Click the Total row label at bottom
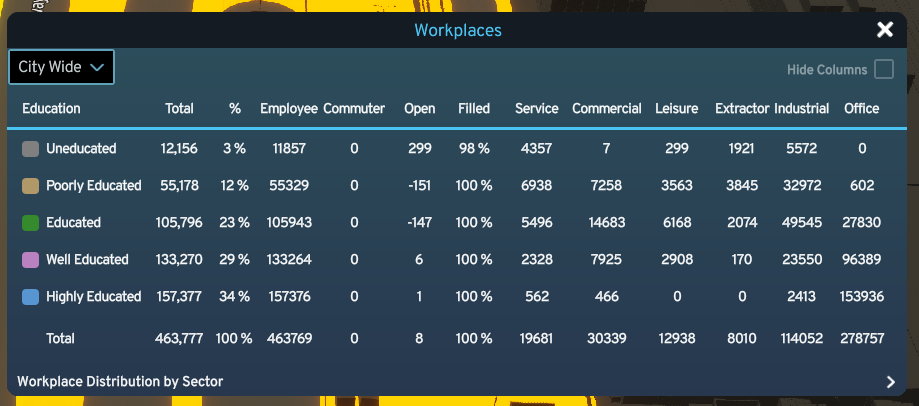Viewport: 919px width, 406px height. pos(60,339)
